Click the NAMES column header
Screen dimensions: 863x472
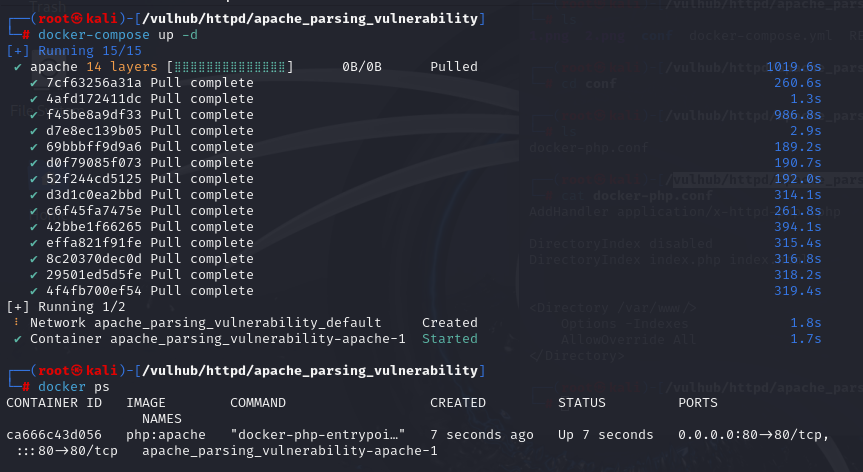tap(162, 419)
